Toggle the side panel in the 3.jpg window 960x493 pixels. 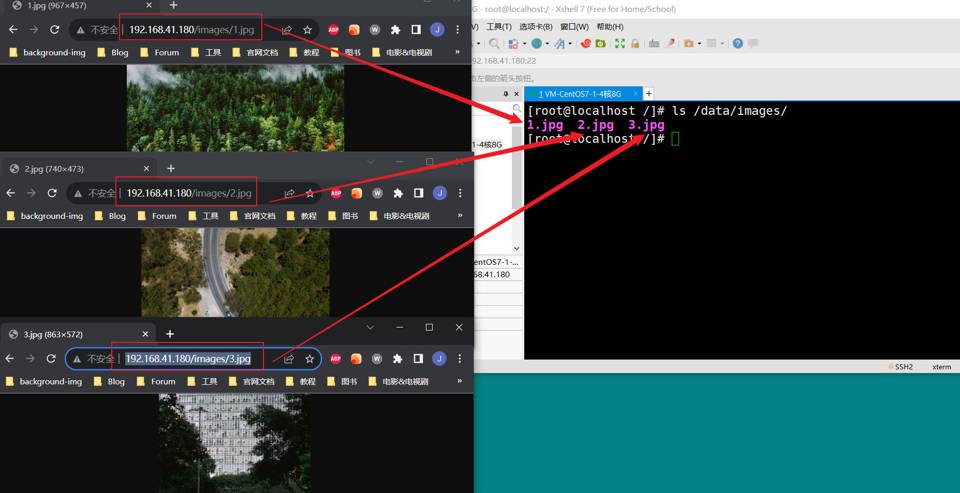[417, 358]
